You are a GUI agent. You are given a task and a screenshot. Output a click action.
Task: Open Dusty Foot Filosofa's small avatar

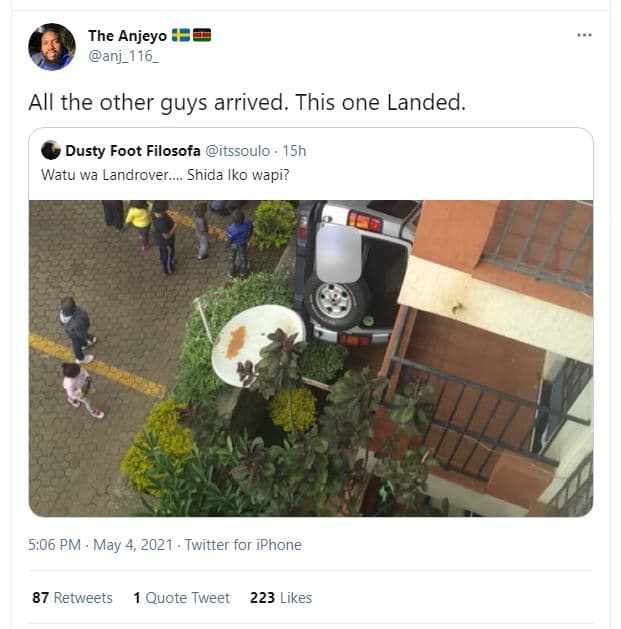click(50, 151)
